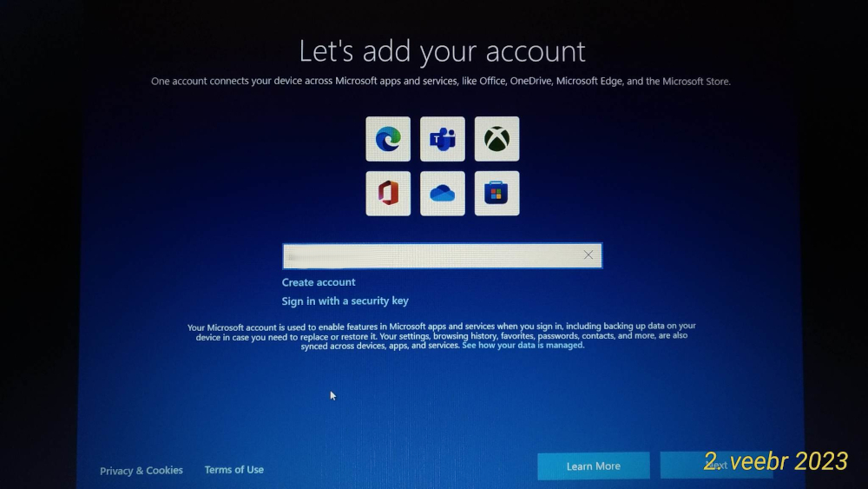Choose Sign in with a security key

345,301
